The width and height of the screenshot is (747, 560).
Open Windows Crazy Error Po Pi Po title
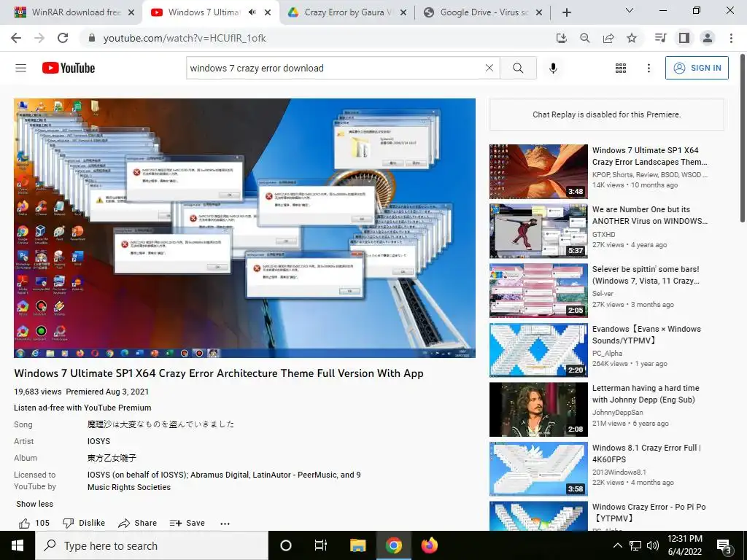pyautogui.click(x=649, y=513)
